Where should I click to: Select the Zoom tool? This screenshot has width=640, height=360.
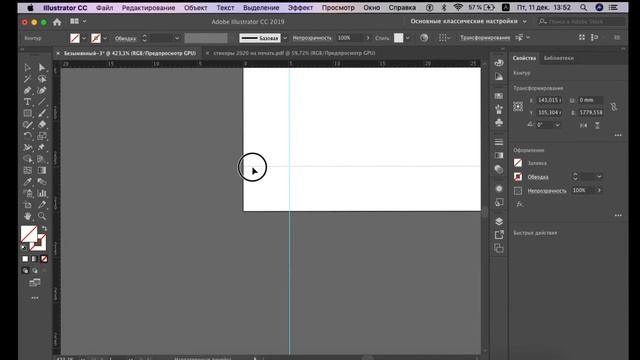[x=42, y=216]
